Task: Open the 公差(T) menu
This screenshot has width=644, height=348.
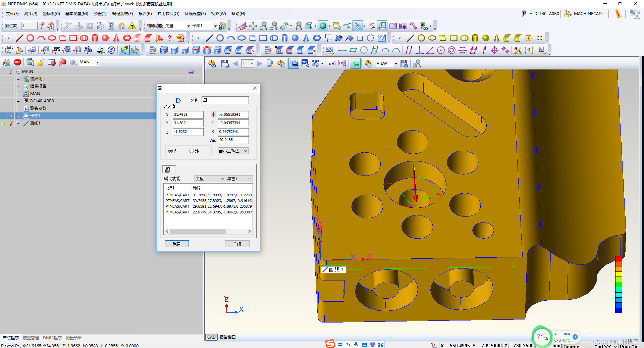Action: (x=100, y=14)
